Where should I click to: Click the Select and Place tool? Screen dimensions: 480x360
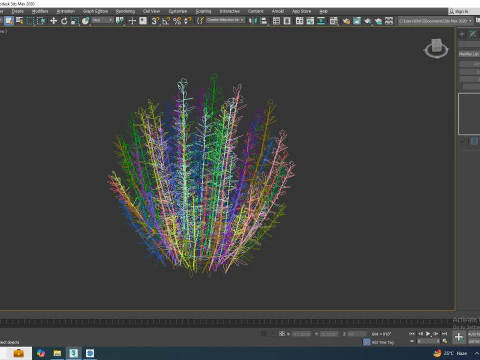(x=86, y=21)
